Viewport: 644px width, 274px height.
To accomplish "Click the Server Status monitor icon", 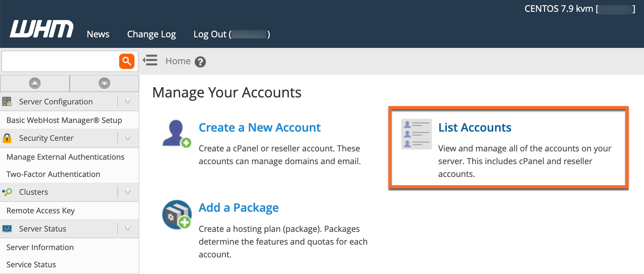I will (x=7, y=229).
